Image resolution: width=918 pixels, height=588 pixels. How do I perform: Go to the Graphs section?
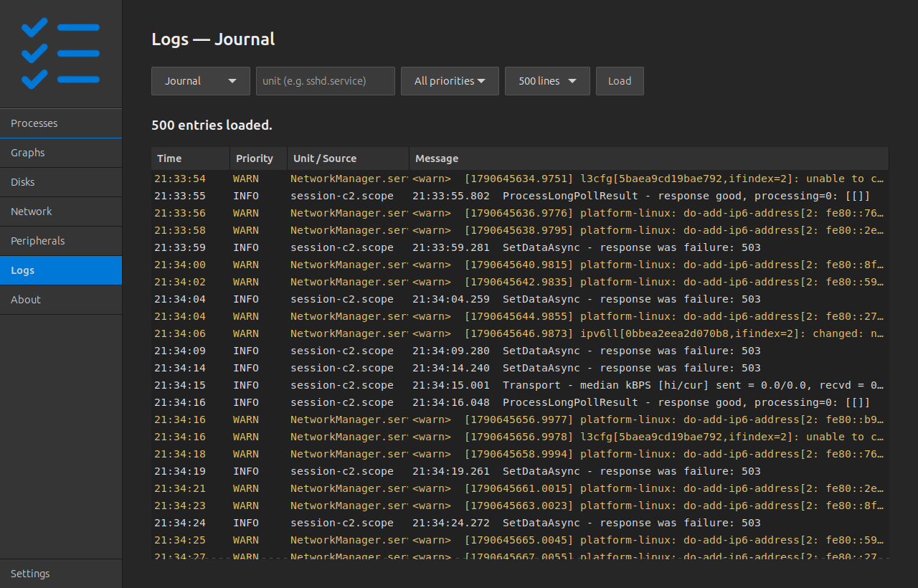coord(61,153)
